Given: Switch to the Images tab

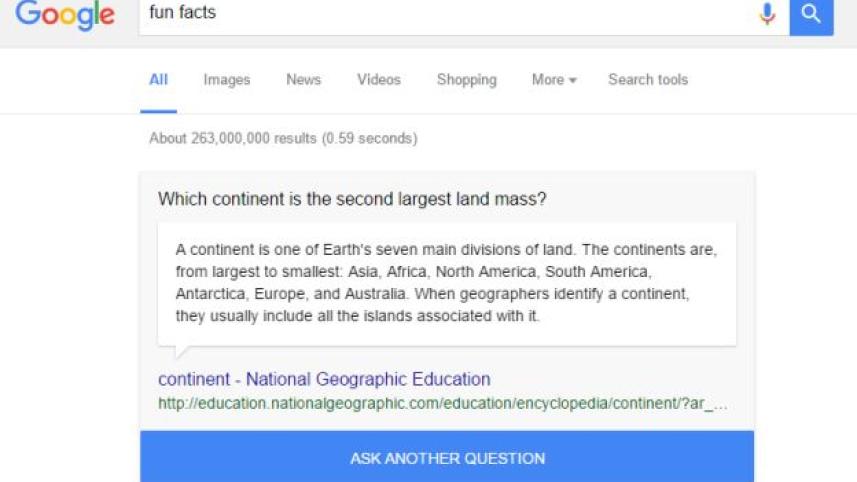Looking at the screenshot, I should pos(227,80).
